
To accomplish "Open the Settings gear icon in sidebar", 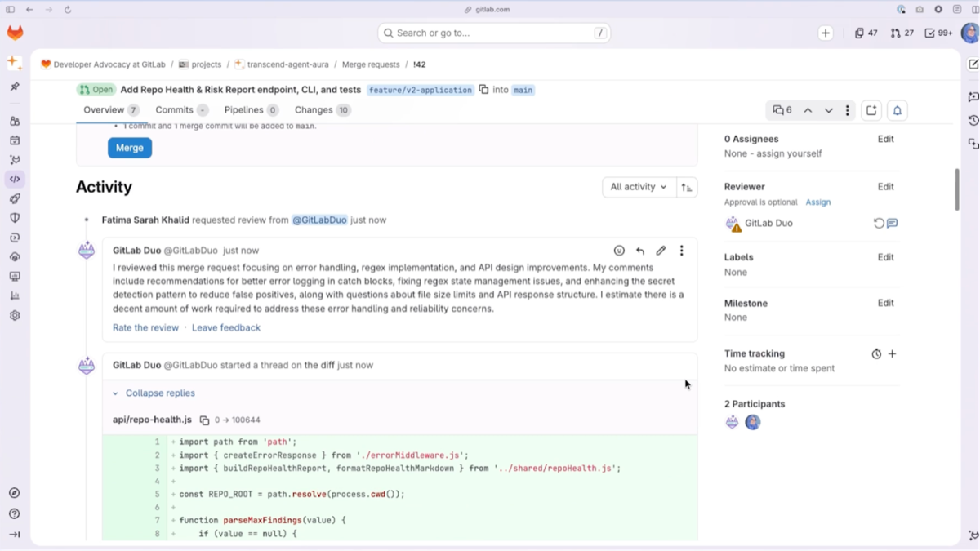I will [14, 316].
